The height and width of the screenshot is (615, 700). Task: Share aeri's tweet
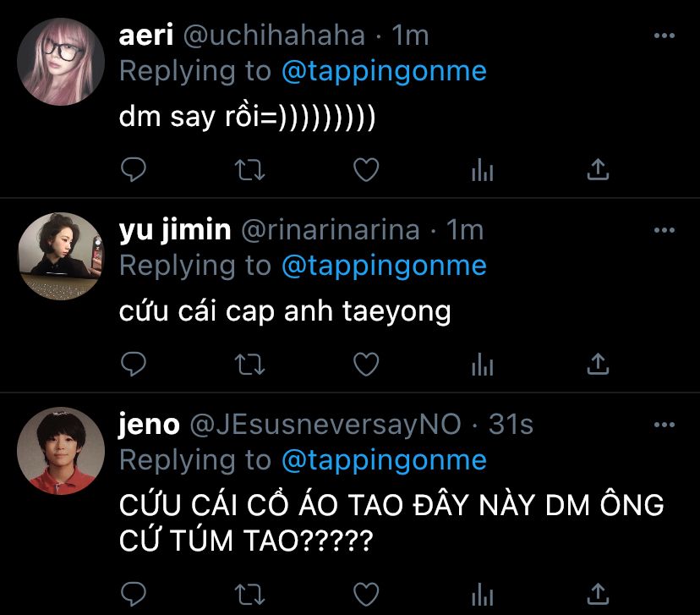598,170
